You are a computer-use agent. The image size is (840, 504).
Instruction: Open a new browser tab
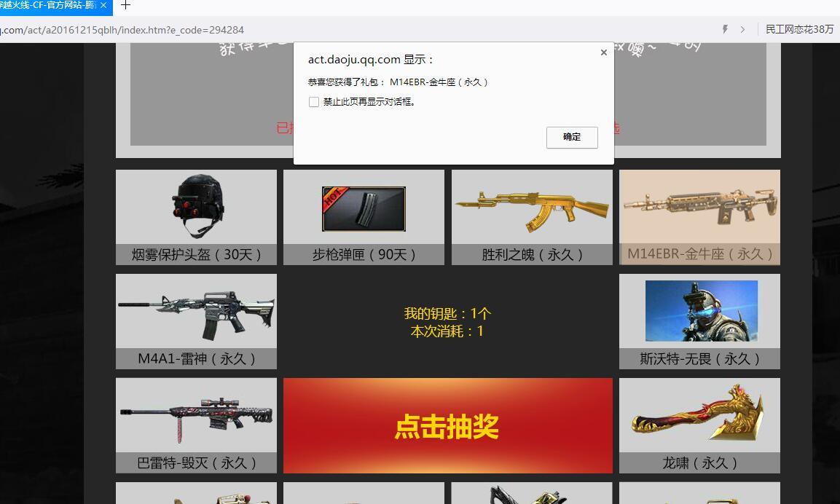(x=126, y=5)
